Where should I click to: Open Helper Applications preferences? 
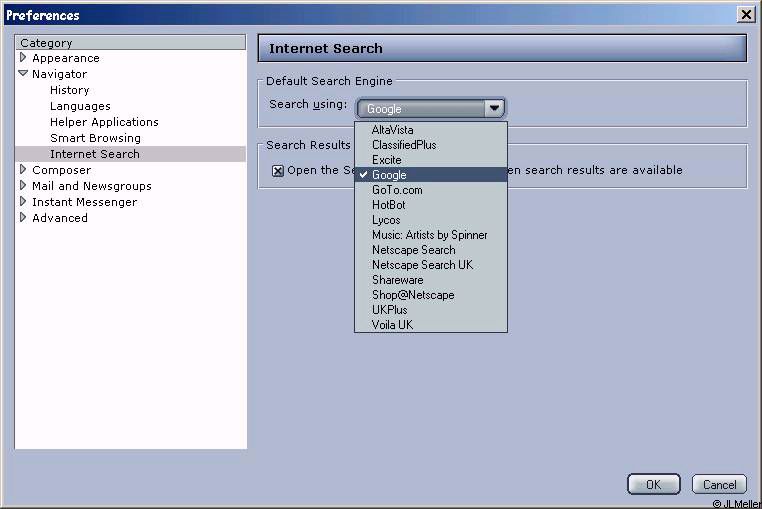click(104, 122)
